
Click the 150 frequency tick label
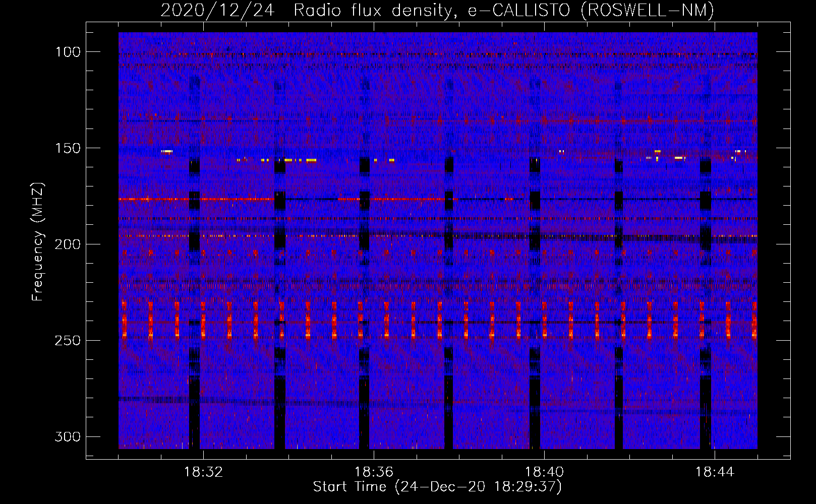coord(68,148)
